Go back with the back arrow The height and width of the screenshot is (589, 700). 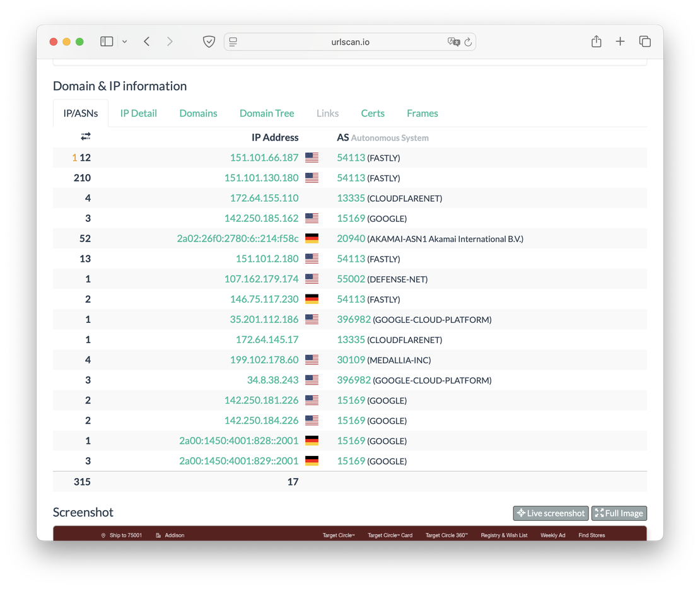pyautogui.click(x=146, y=42)
